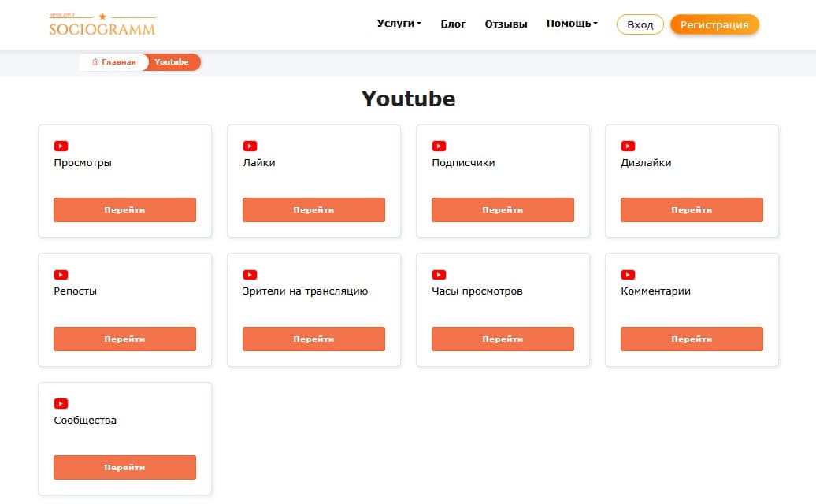Viewport: 816px width, 504px height.
Task: Go to the Блог page
Action: coord(453,24)
